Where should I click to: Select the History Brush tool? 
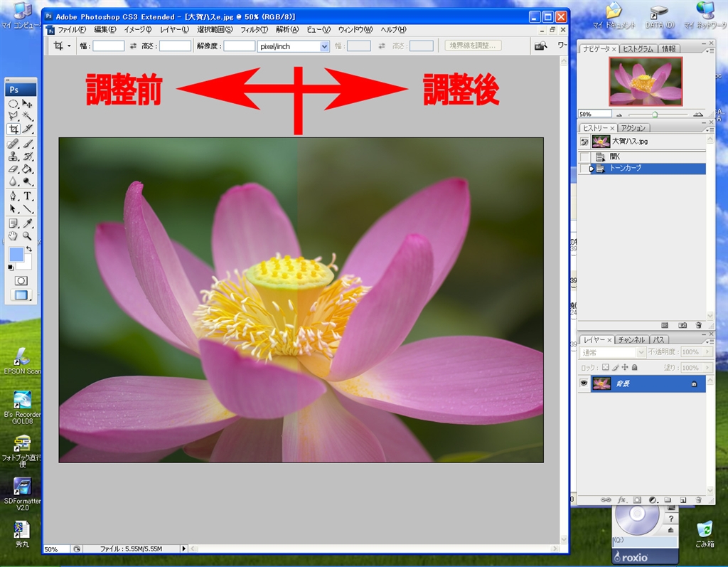tap(28, 157)
